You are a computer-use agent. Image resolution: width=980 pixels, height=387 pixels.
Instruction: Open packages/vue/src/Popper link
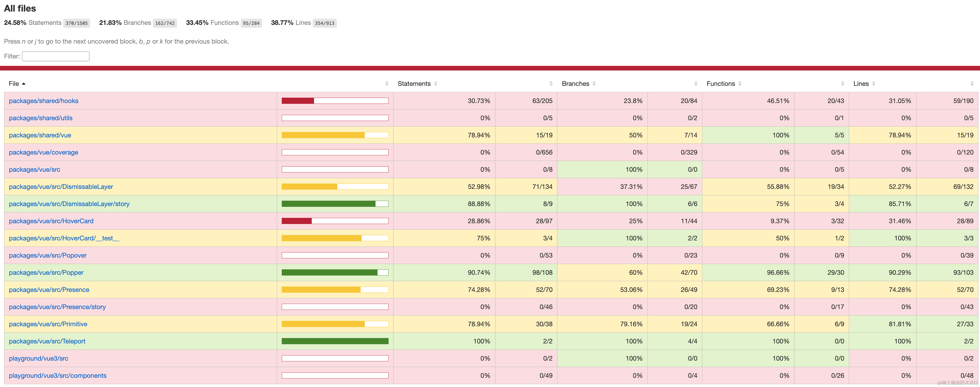[46, 272]
